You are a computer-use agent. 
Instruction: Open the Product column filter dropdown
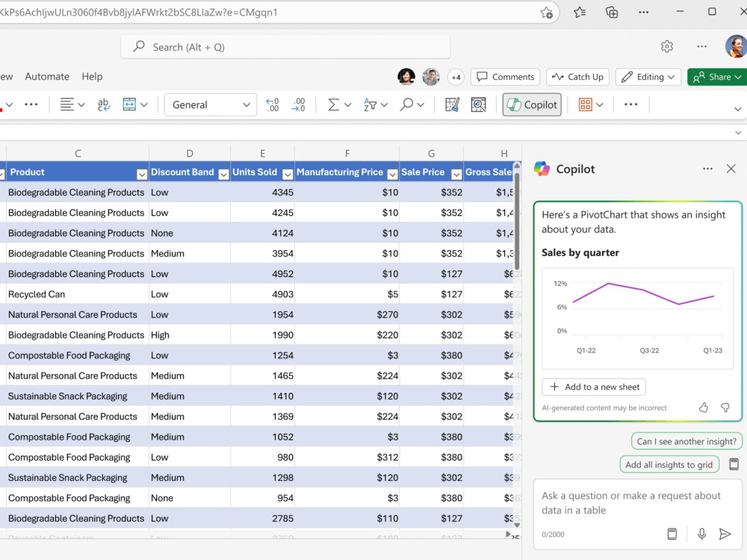141,175
